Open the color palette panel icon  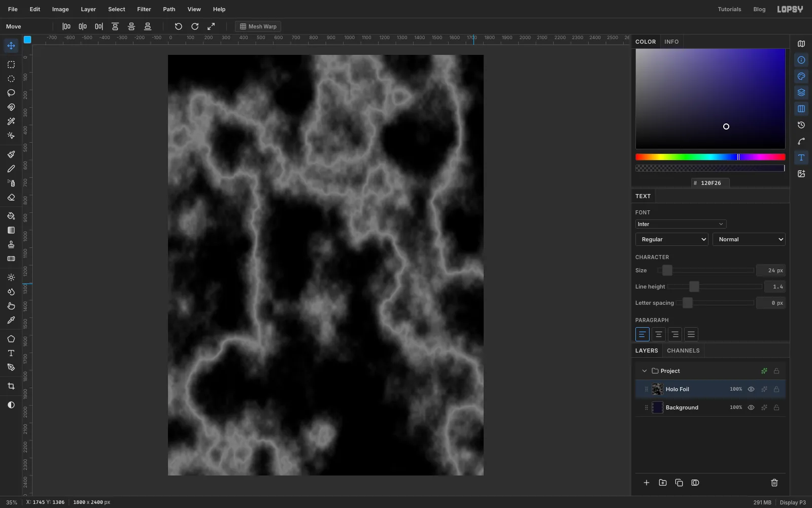801,76
